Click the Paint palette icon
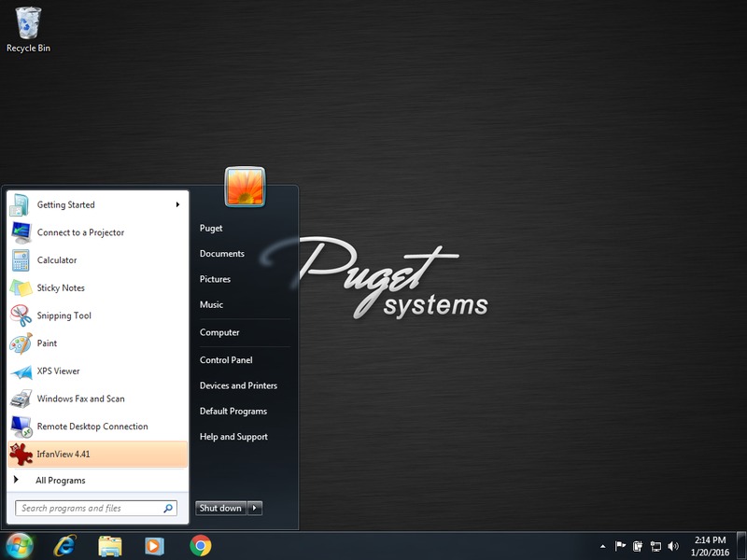Viewport: 747px width, 560px height. point(21,343)
